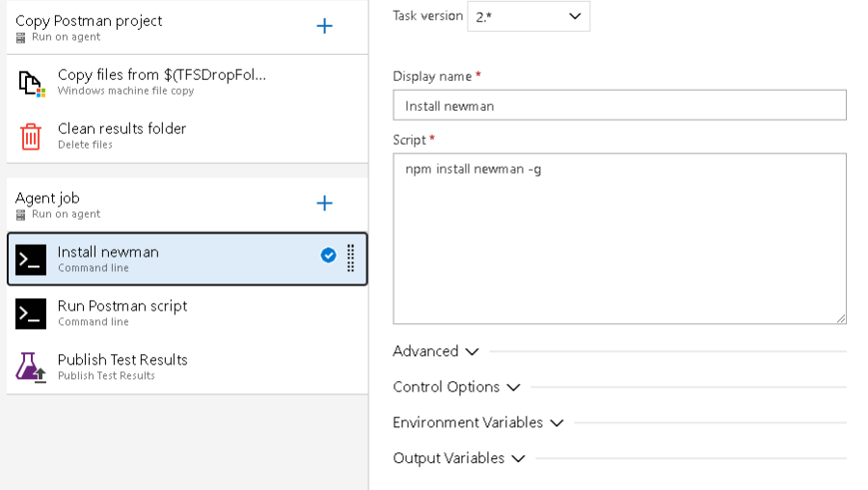Click the Windows machine file copy icon
Image resolution: width=868 pixels, height=490 pixels.
tap(31, 83)
